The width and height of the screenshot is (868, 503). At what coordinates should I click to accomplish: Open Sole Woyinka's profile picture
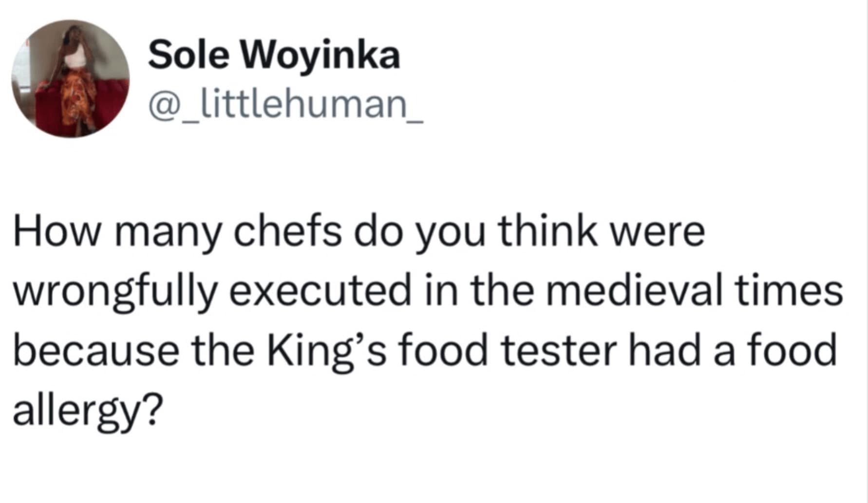coord(71,79)
